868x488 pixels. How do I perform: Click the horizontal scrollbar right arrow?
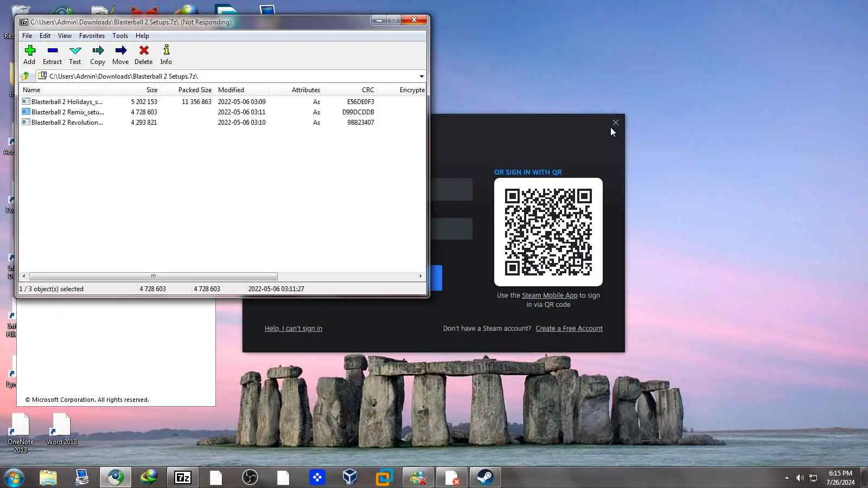420,276
